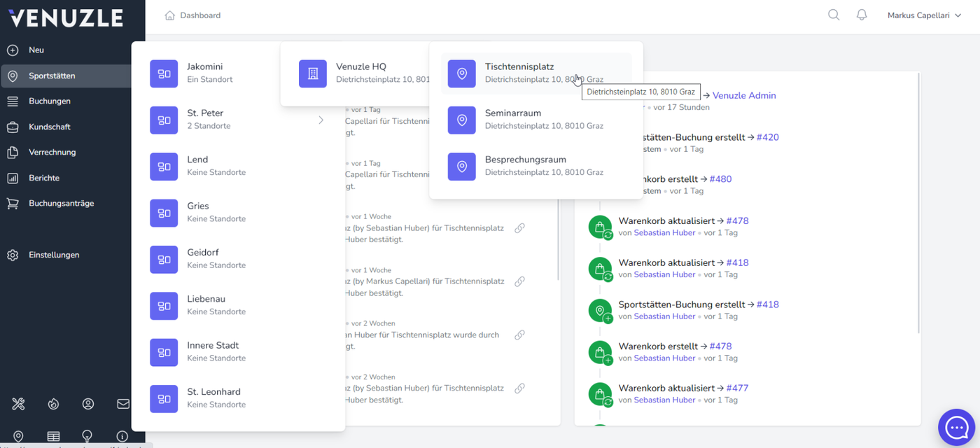The image size is (980, 448).
Task: Select the Gries district entry
Action: click(x=239, y=213)
